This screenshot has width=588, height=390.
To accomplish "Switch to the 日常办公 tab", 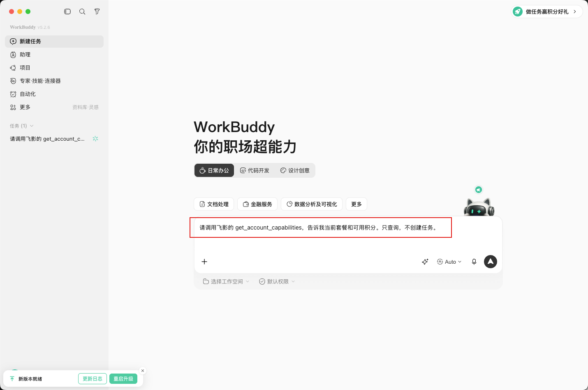I will tap(214, 170).
